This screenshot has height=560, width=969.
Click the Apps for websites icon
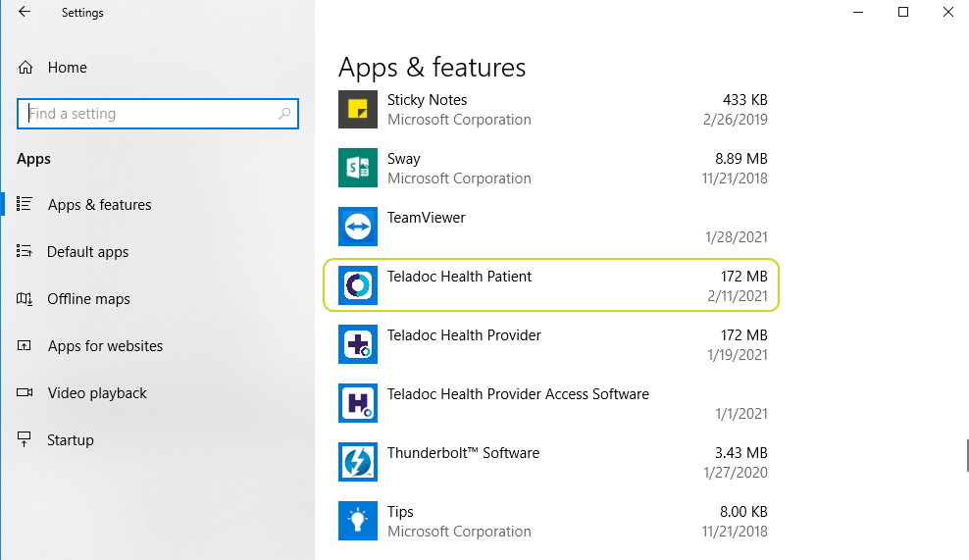[25, 345]
